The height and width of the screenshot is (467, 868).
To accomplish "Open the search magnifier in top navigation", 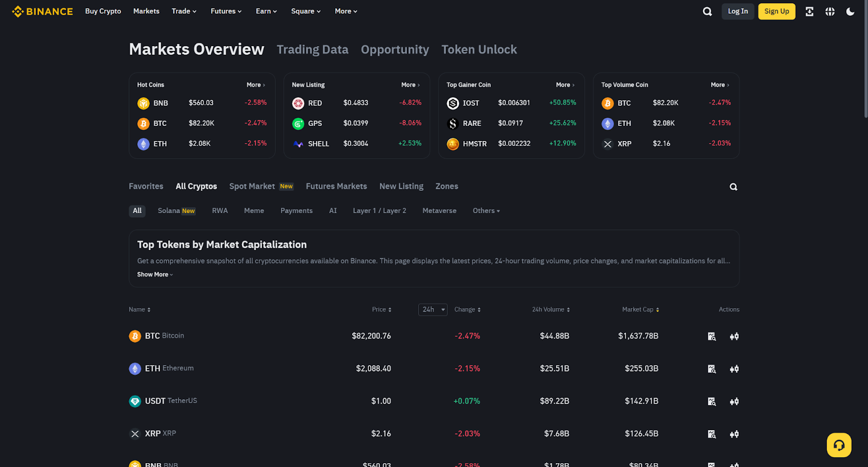I will [x=707, y=11].
